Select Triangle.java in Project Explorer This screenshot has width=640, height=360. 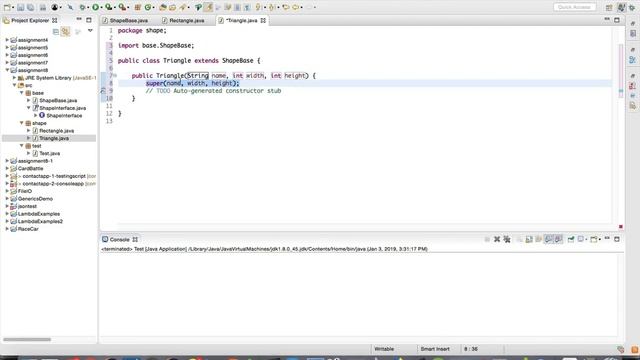tap(54, 138)
